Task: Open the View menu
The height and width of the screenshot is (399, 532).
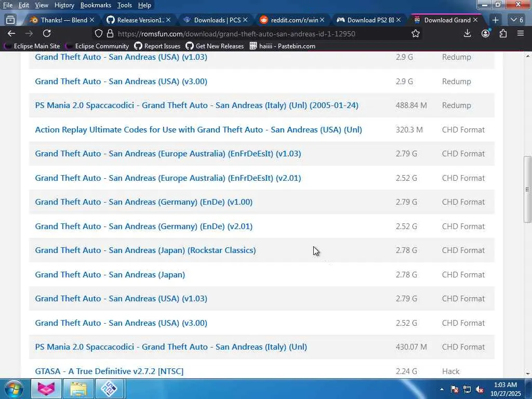Action: 42,5
